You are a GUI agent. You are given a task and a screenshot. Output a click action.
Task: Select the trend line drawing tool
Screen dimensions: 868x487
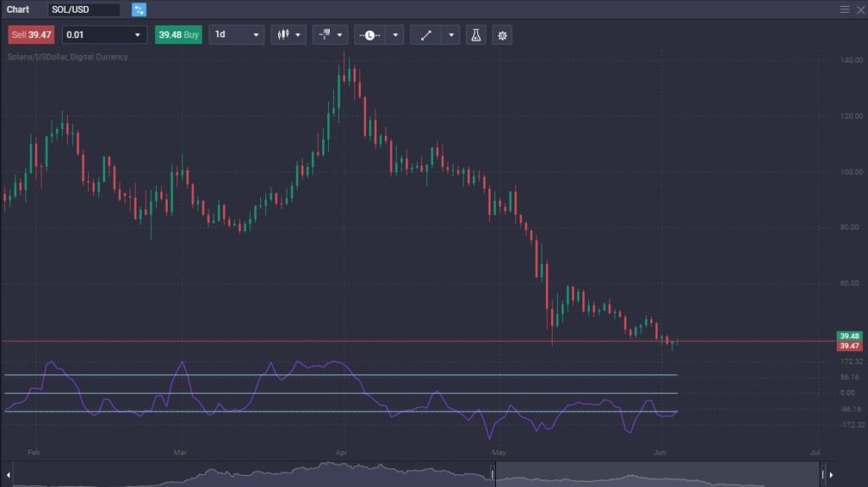426,35
